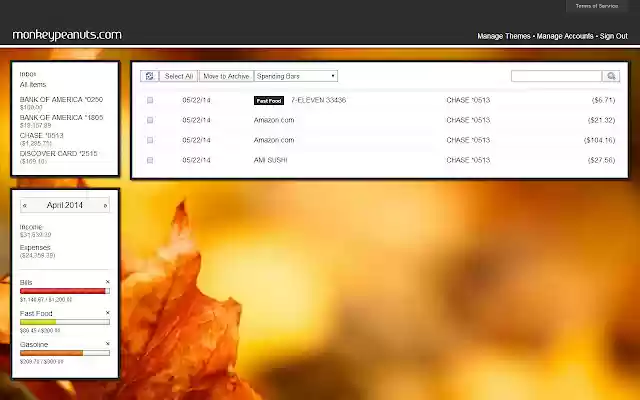Open Manage Accounts link
Viewport: 640px width, 400px height.
point(565,36)
